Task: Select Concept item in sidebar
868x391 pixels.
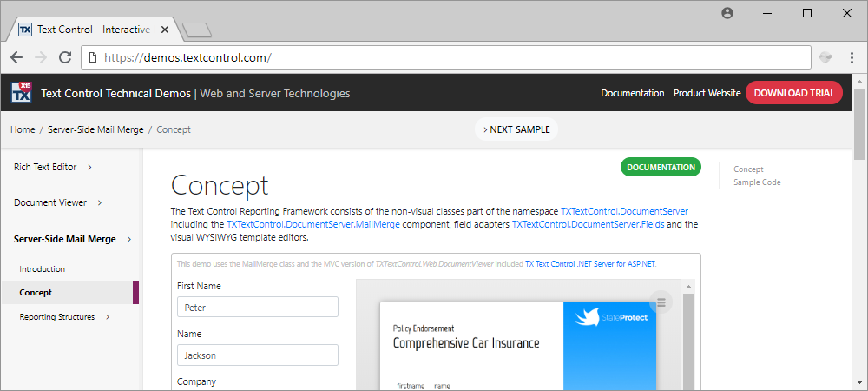Action: 69,293
